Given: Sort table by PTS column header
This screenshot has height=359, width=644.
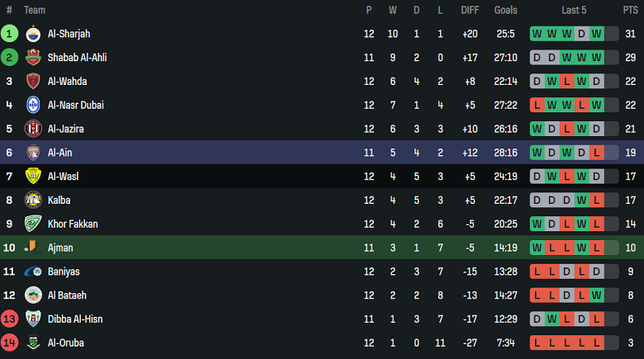Looking at the screenshot, I should coord(630,10).
